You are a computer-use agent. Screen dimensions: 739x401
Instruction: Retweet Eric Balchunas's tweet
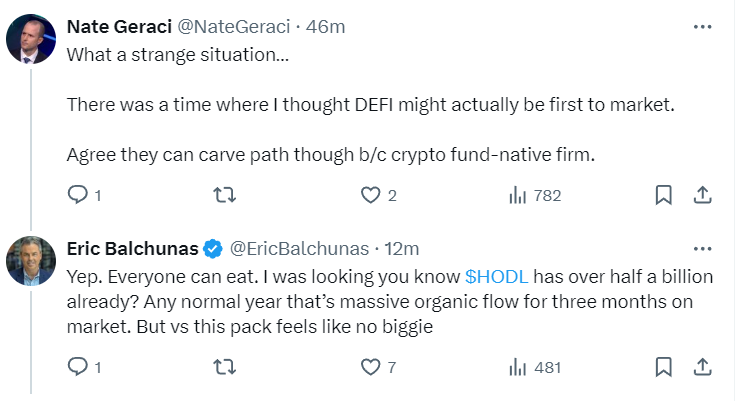click(226, 367)
